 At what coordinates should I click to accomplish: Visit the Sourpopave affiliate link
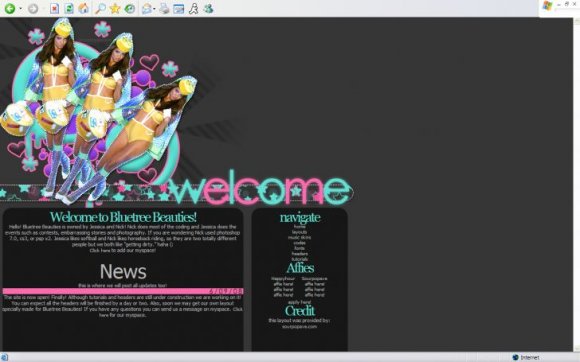pos(314,278)
